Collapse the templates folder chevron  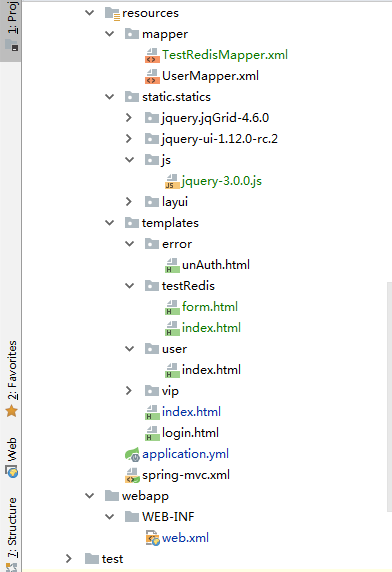coord(109,223)
